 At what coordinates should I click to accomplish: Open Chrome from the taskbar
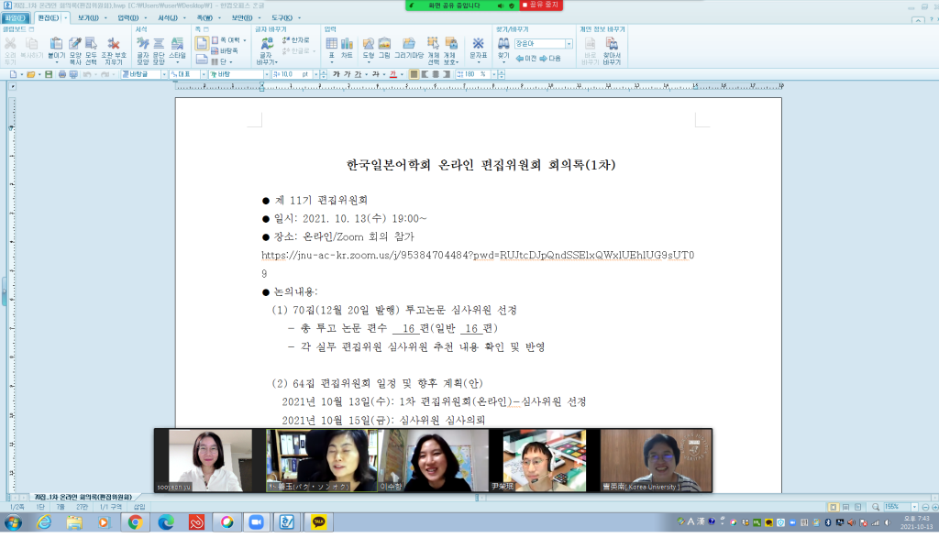click(x=135, y=522)
